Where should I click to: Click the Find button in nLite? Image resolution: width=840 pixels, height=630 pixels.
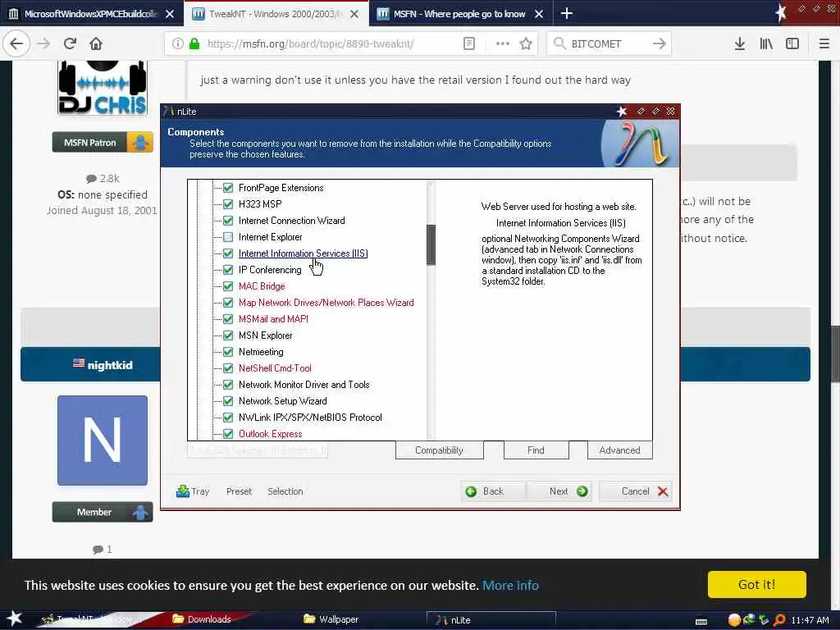point(535,450)
